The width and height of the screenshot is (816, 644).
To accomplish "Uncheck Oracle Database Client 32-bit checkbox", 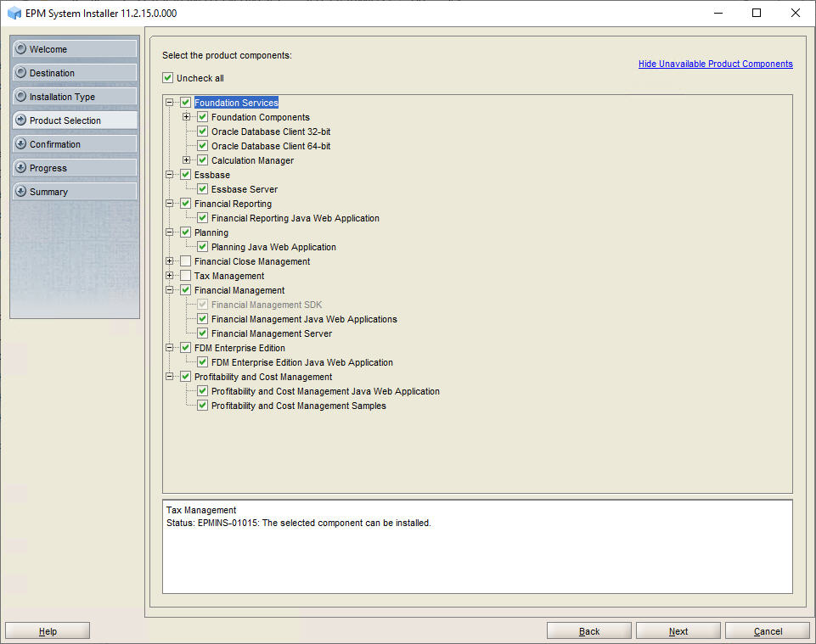I will (x=203, y=132).
